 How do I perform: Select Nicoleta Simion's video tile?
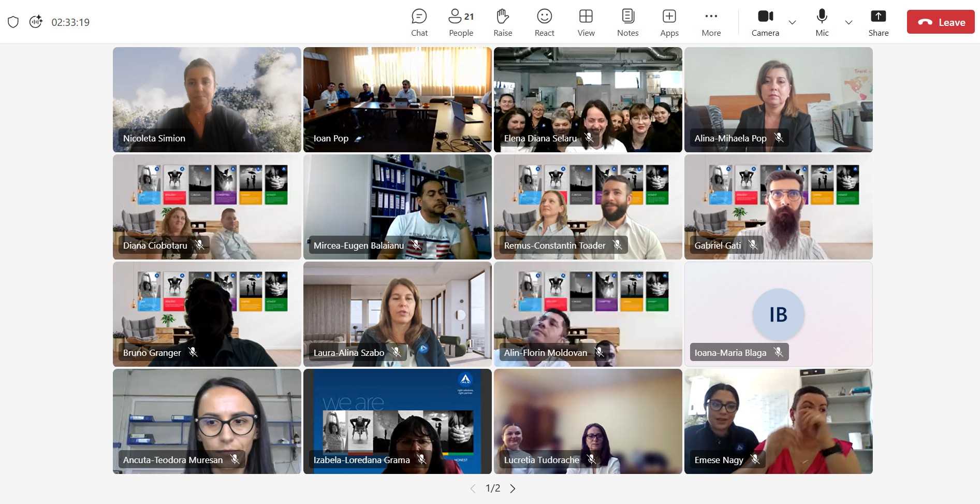click(x=207, y=99)
